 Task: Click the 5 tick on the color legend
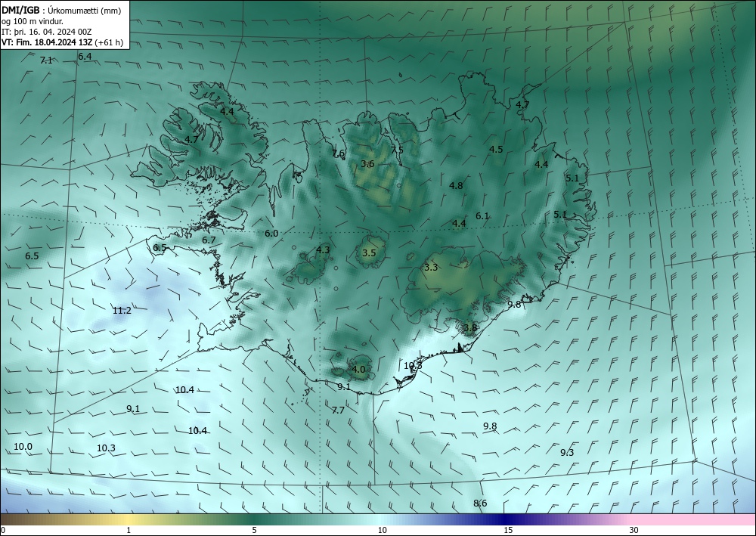tap(254, 530)
